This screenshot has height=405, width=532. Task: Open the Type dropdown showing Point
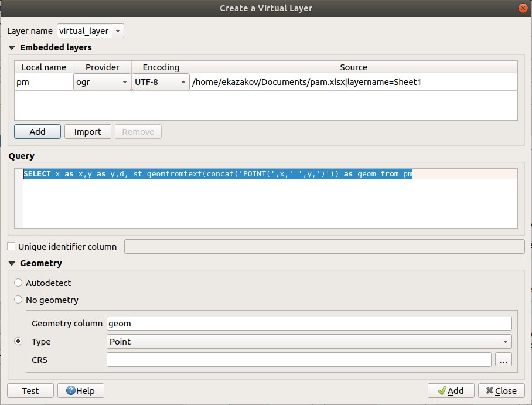[x=309, y=342]
